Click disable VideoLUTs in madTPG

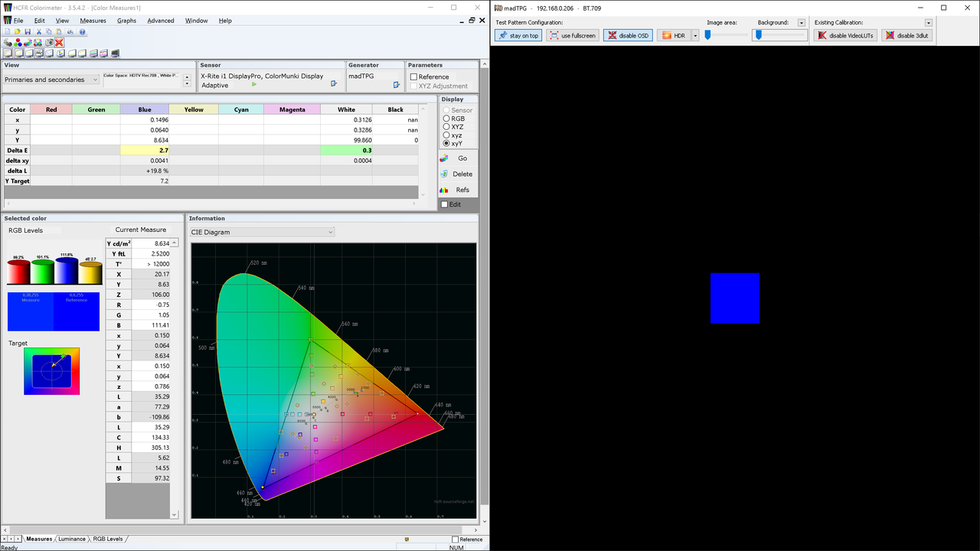tap(845, 35)
